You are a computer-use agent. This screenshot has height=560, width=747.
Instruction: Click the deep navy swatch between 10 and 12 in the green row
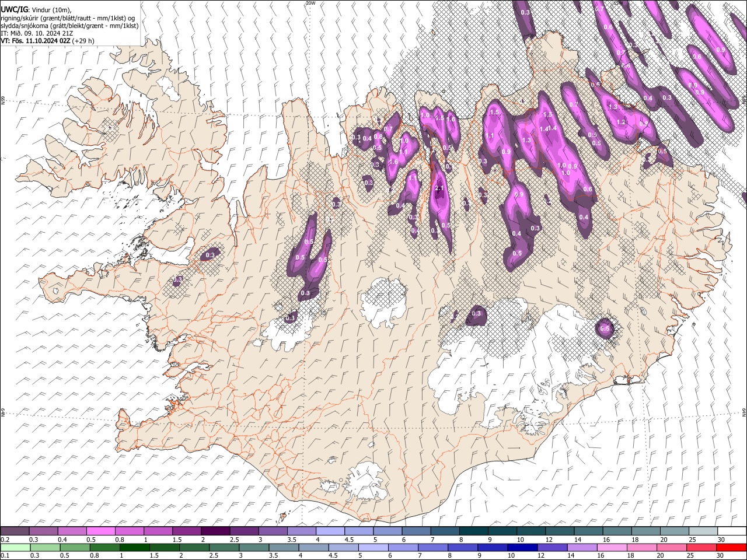coord(522,547)
